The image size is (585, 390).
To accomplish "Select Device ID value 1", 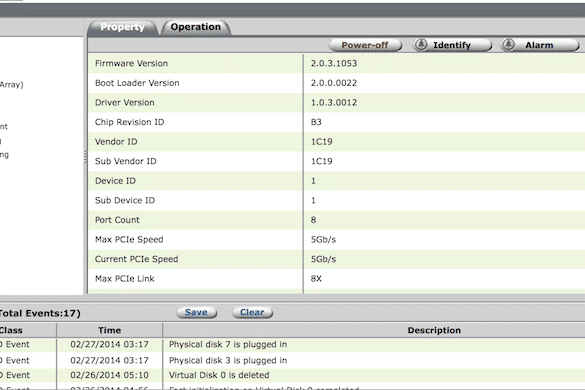I will click(313, 181).
